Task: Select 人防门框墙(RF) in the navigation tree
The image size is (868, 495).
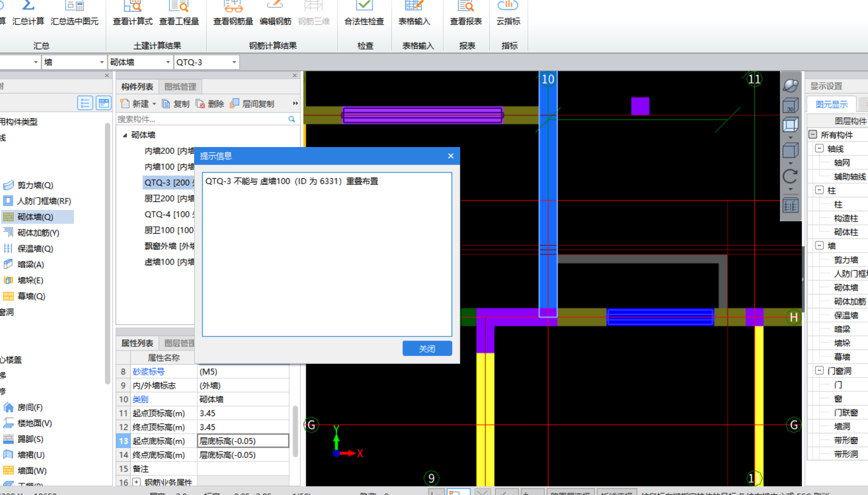Action: 37,201
